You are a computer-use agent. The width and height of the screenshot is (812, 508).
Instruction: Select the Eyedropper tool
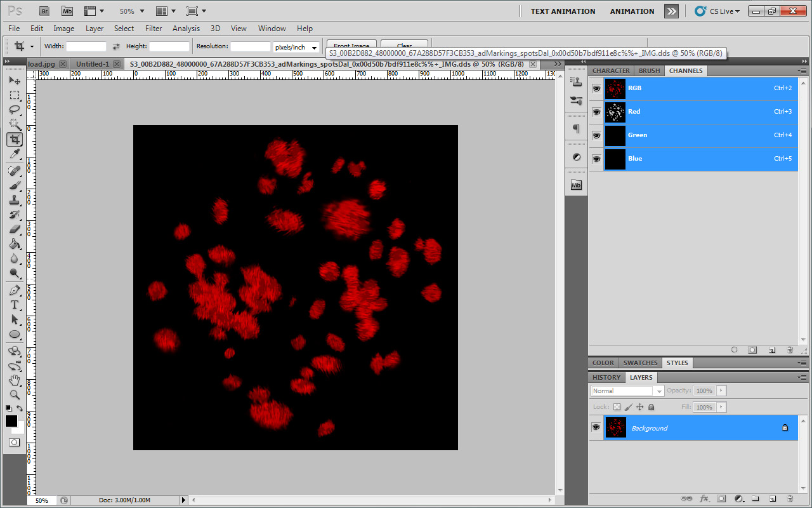click(x=15, y=154)
